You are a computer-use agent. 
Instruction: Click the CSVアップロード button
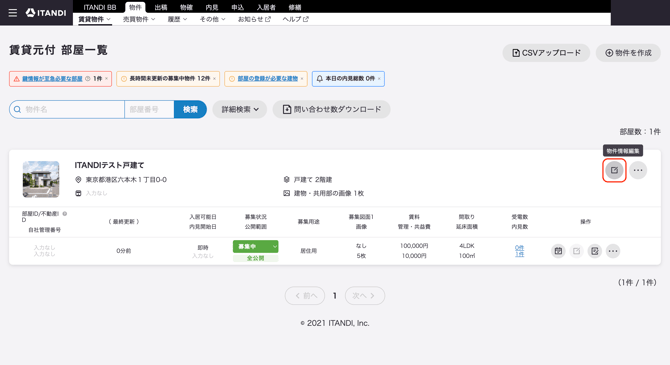point(546,53)
